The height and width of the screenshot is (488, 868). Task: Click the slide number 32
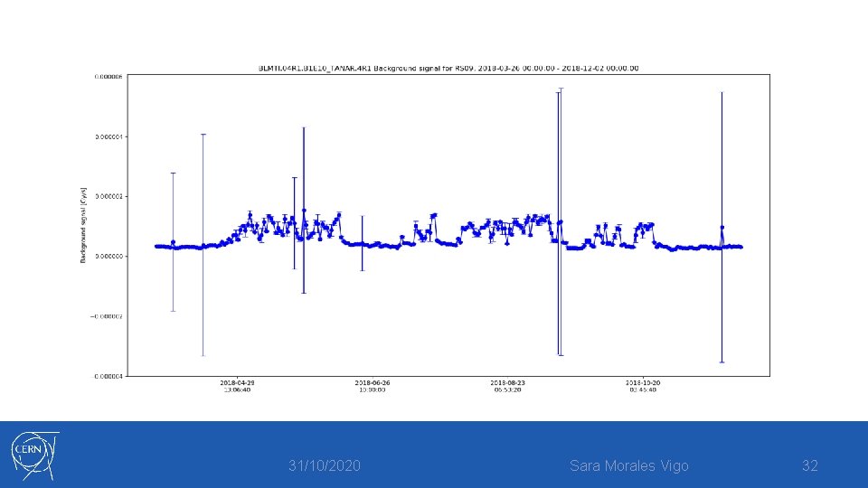point(810,466)
